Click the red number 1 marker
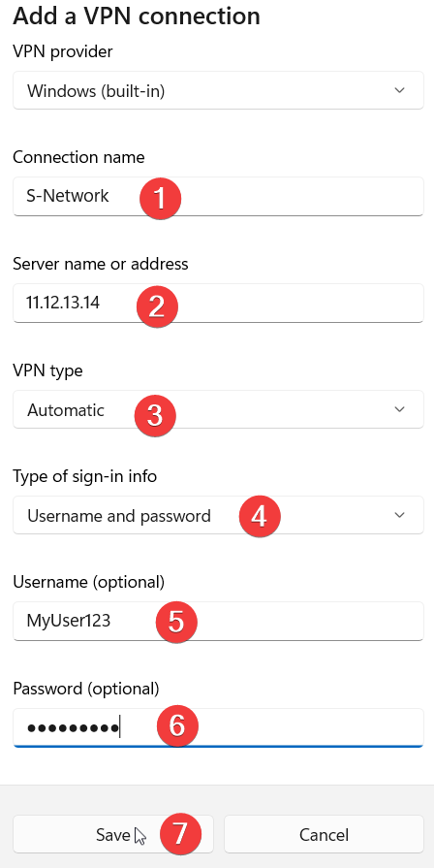This screenshot has width=434, height=868. coord(161,199)
